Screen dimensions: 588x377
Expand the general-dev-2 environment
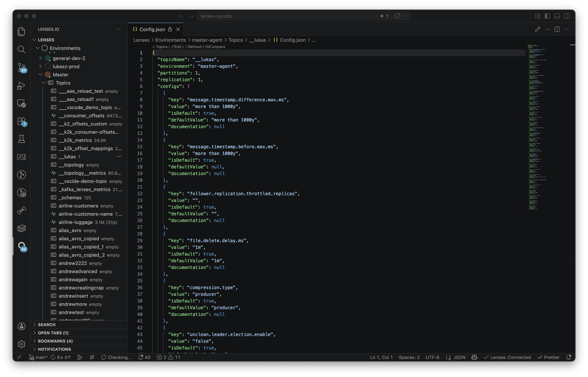(x=40, y=58)
